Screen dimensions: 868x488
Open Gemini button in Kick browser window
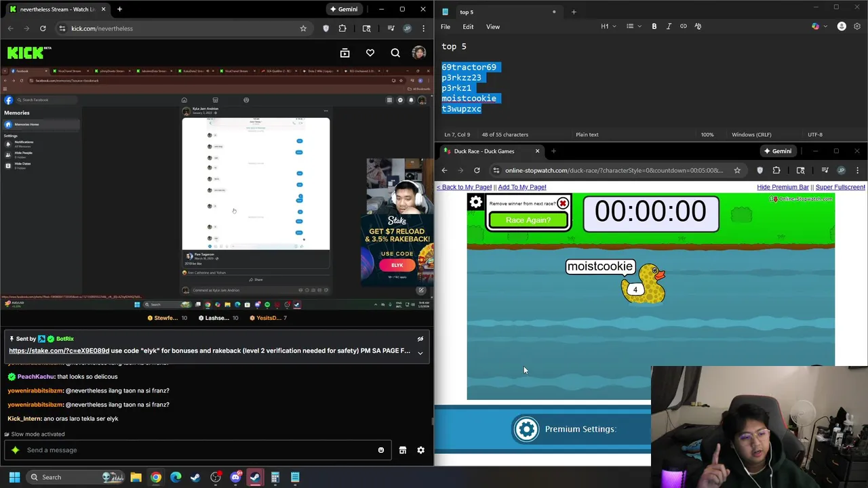click(343, 9)
